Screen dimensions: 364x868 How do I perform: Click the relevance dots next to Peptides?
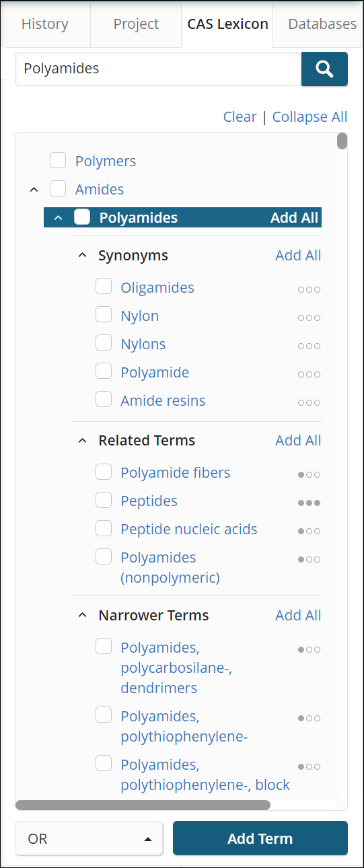click(x=309, y=503)
